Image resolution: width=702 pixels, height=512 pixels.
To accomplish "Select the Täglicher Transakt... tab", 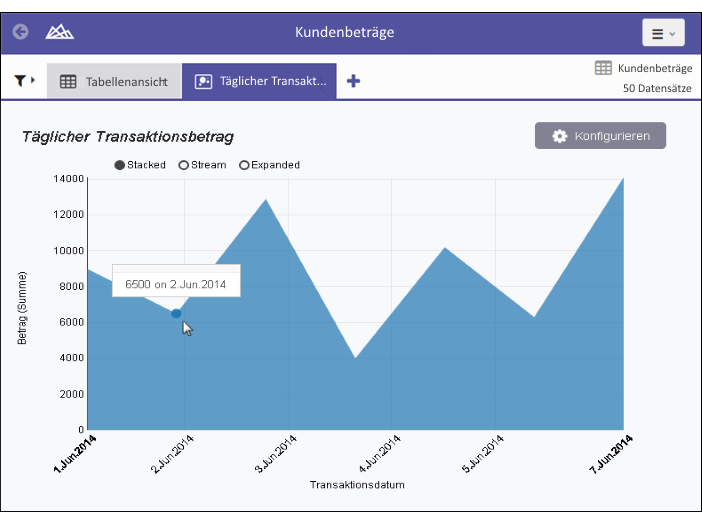I will (x=260, y=82).
